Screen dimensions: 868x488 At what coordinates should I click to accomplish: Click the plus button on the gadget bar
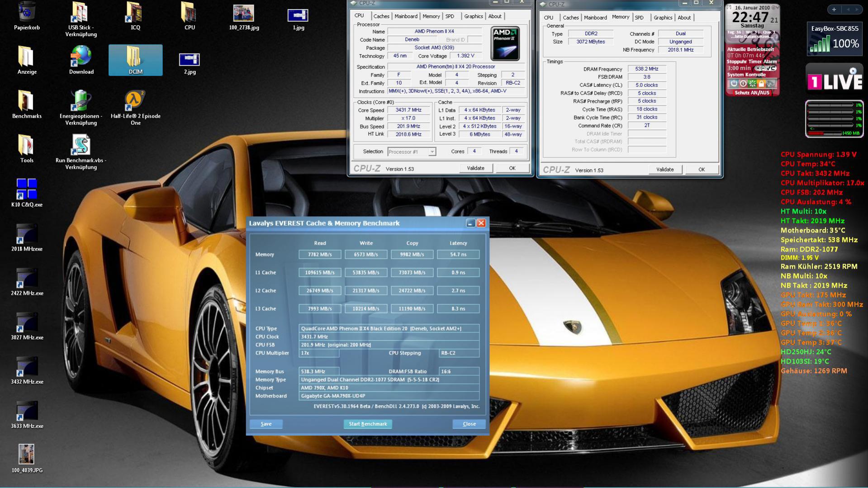click(x=834, y=9)
